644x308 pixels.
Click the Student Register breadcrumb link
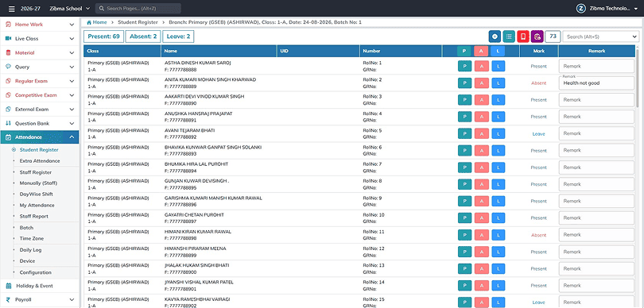click(x=138, y=22)
